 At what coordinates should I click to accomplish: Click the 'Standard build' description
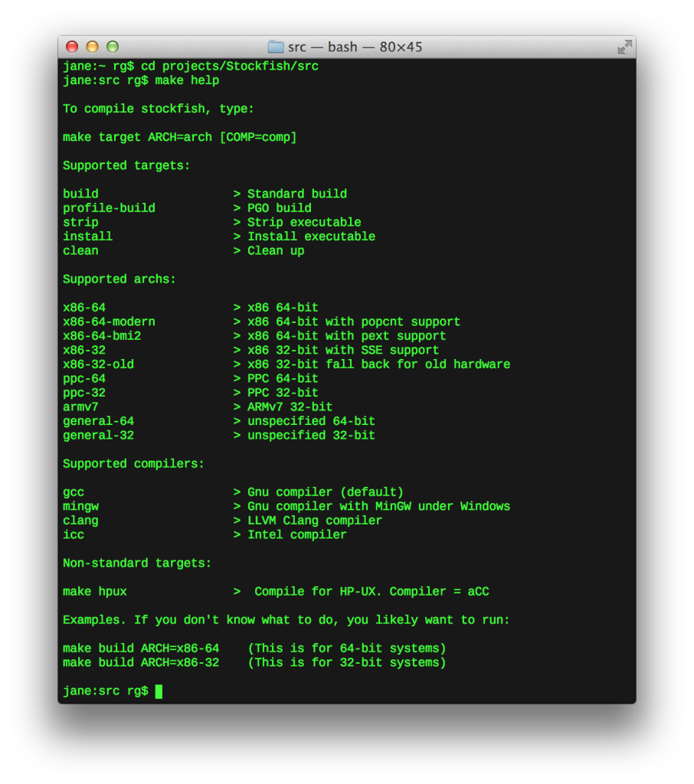point(297,194)
